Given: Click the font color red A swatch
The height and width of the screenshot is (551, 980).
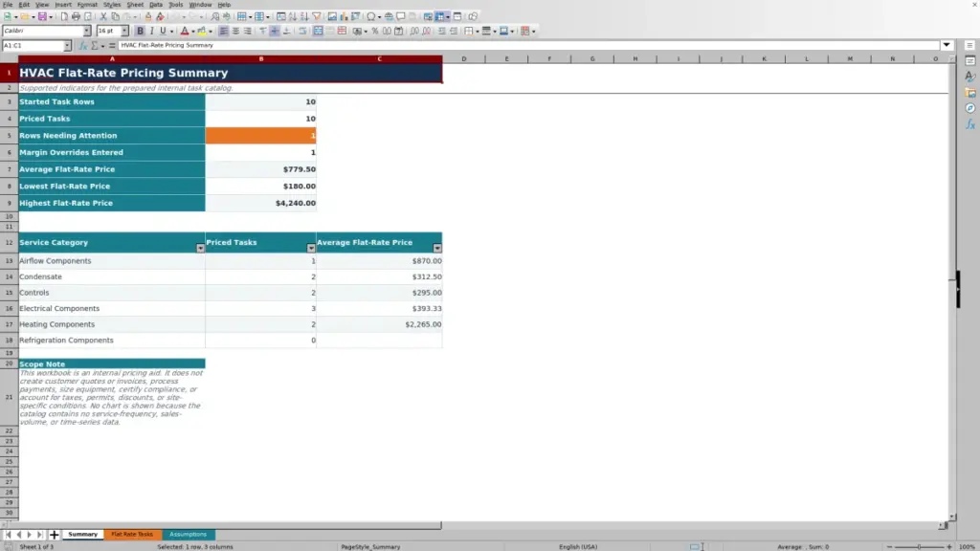Looking at the screenshot, I should tap(185, 31).
